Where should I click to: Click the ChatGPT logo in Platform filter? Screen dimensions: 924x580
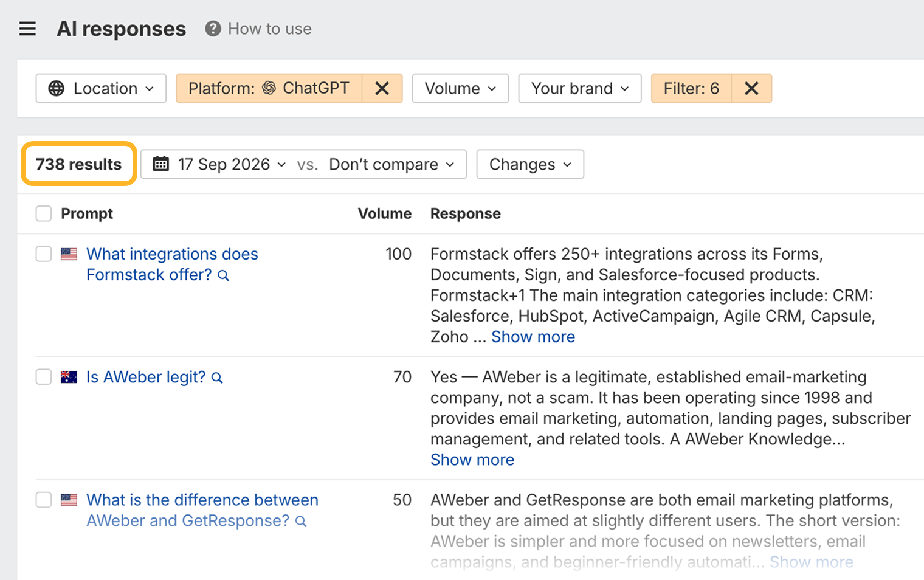pos(269,88)
